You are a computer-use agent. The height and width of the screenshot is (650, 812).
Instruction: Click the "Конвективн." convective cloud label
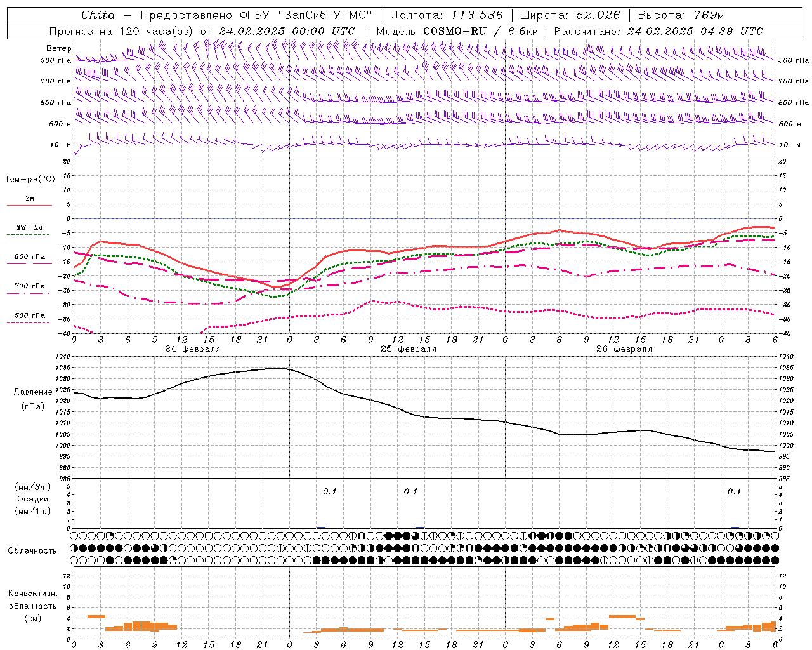(33, 594)
